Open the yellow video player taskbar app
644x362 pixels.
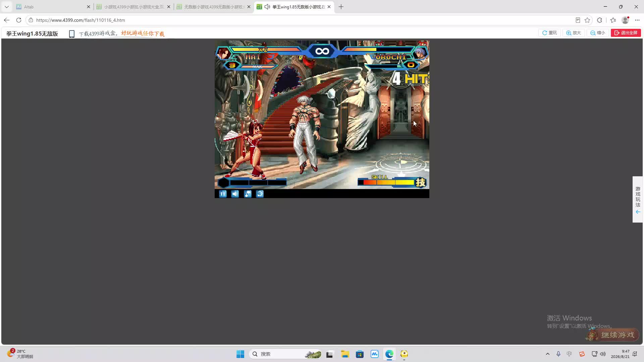tap(404, 354)
